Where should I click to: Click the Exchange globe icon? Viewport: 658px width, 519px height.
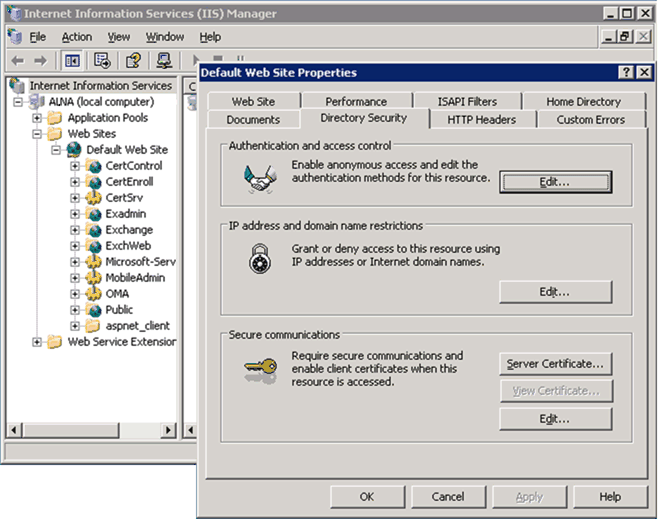tap(94, 230)
